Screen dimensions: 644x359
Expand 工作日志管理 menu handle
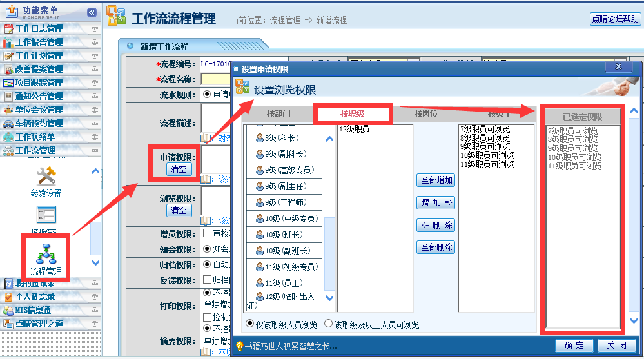pos(95,29)
